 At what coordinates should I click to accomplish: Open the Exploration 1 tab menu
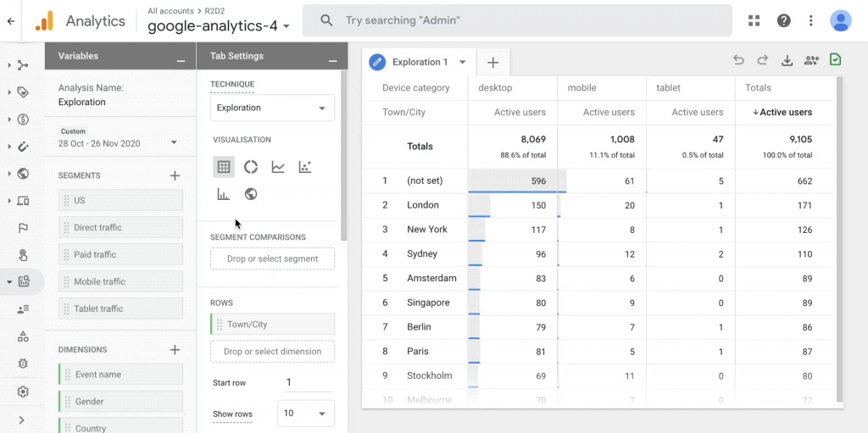pyautogui.click(x=463, y=62)
